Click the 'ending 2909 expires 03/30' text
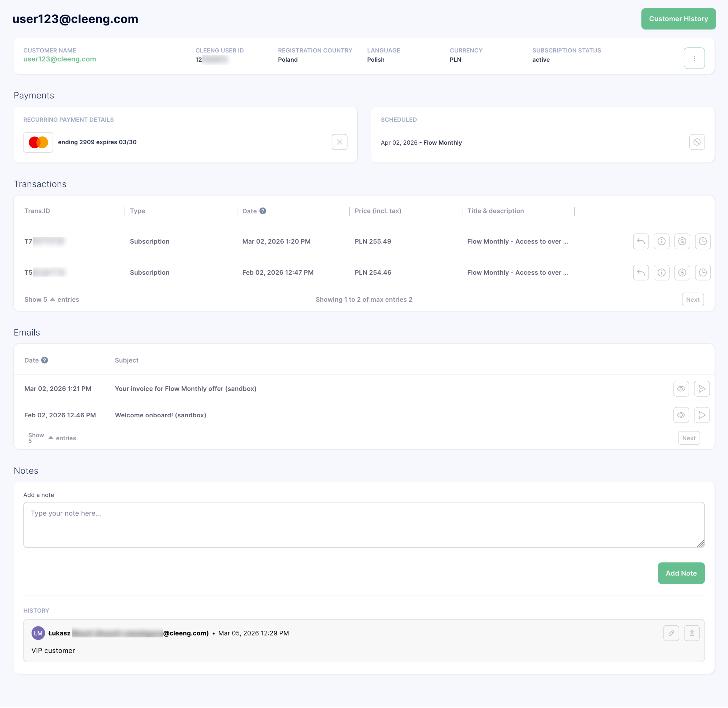The image size is (728, 708). tap(97, 142)
